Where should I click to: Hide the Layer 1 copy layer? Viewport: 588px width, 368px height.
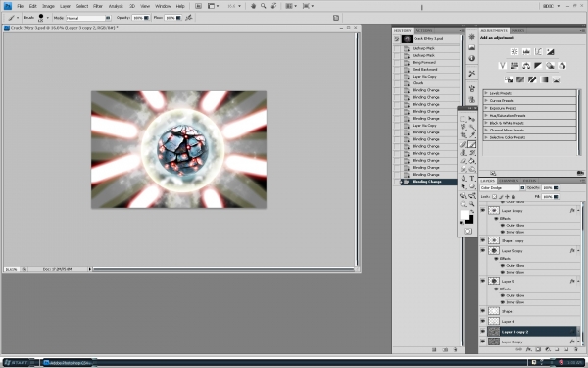click(482, 210)
